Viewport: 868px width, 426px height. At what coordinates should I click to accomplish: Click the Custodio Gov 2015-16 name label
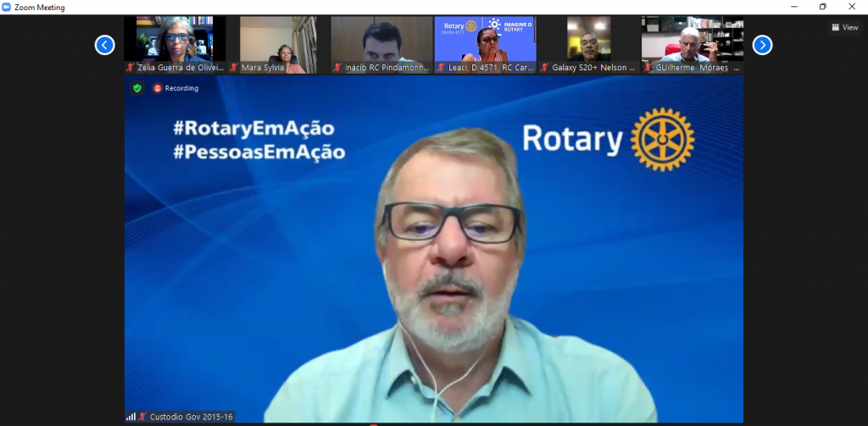tap(190, 417)
